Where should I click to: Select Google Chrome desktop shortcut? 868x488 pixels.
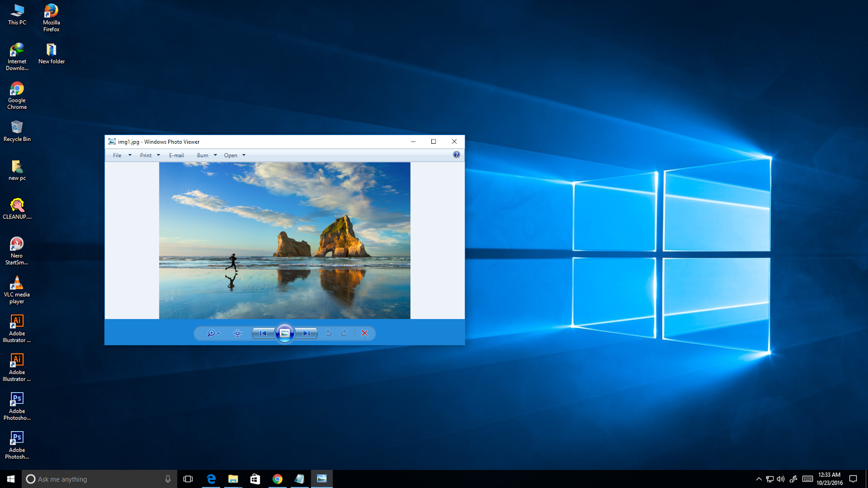pos(17,96)
